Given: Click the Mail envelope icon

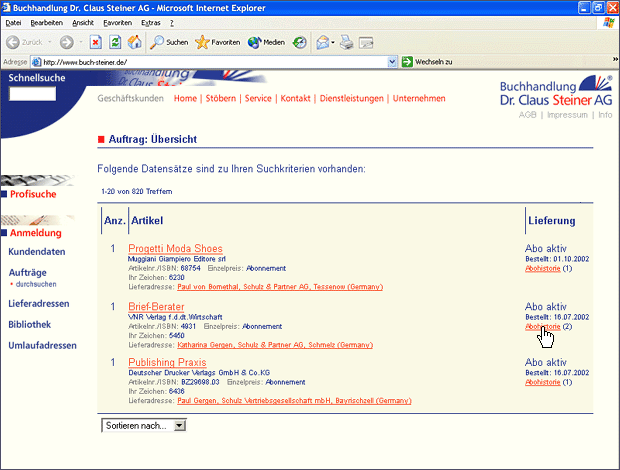Looking at the screenshot, I should (323, 42).
